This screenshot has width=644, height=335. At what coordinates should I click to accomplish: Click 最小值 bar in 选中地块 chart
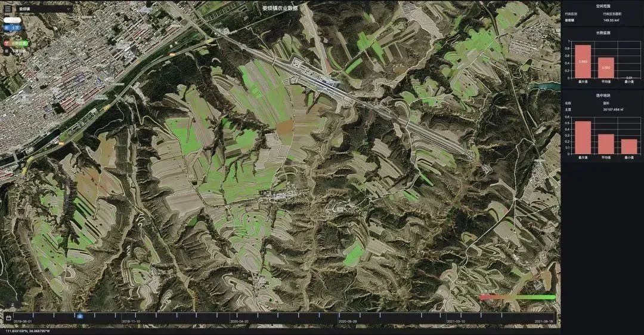(x=629, y=147)
